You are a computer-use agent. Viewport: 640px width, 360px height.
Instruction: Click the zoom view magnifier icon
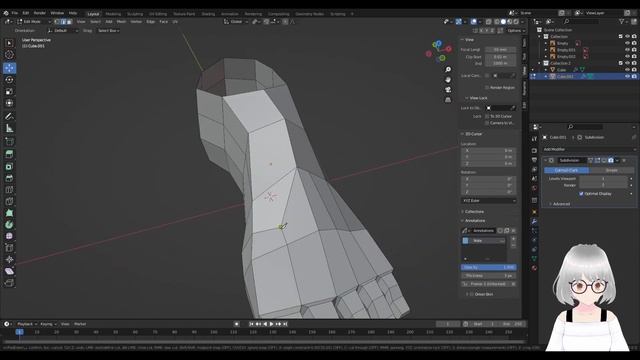coord(448,70)
